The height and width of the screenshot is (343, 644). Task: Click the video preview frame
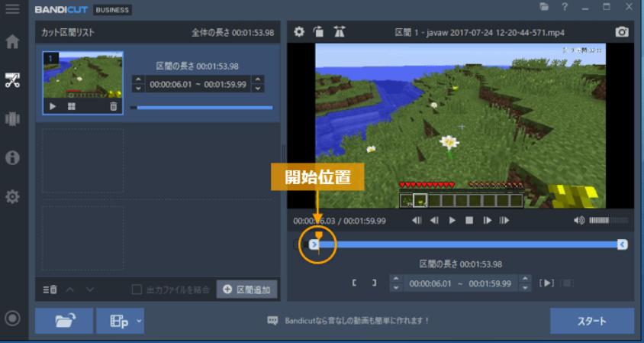point(460,125)
